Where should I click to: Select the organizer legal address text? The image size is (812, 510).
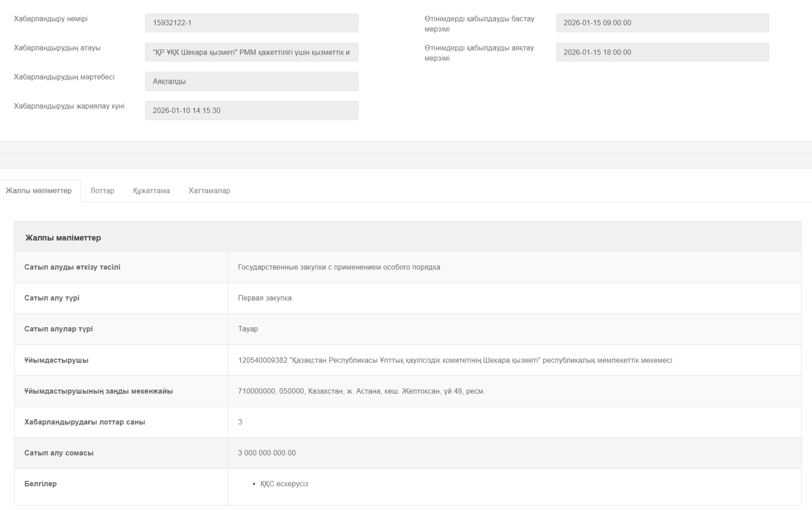point(361,391)
